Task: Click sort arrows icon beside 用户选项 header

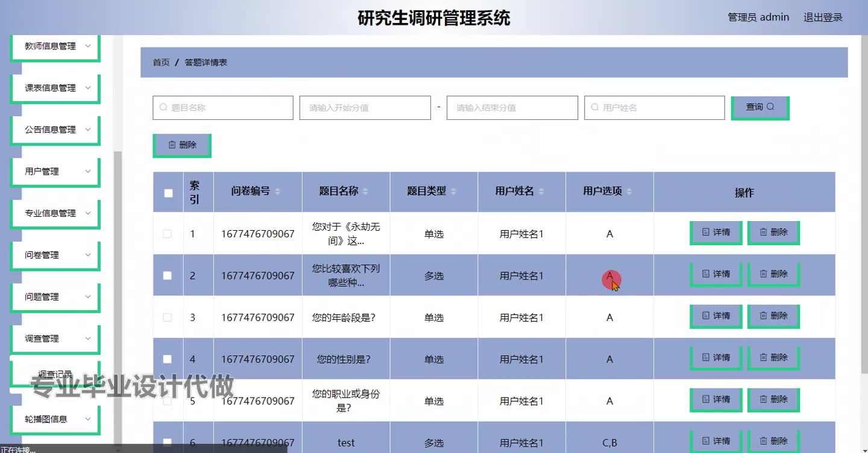Action: click(x=629, y=192)
